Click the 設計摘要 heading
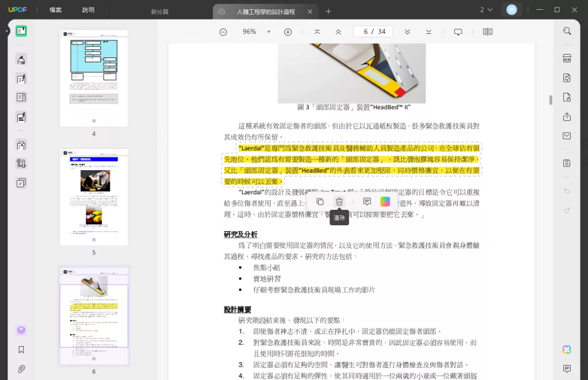This screenshot has width=588, height=380. pos(237,309)
